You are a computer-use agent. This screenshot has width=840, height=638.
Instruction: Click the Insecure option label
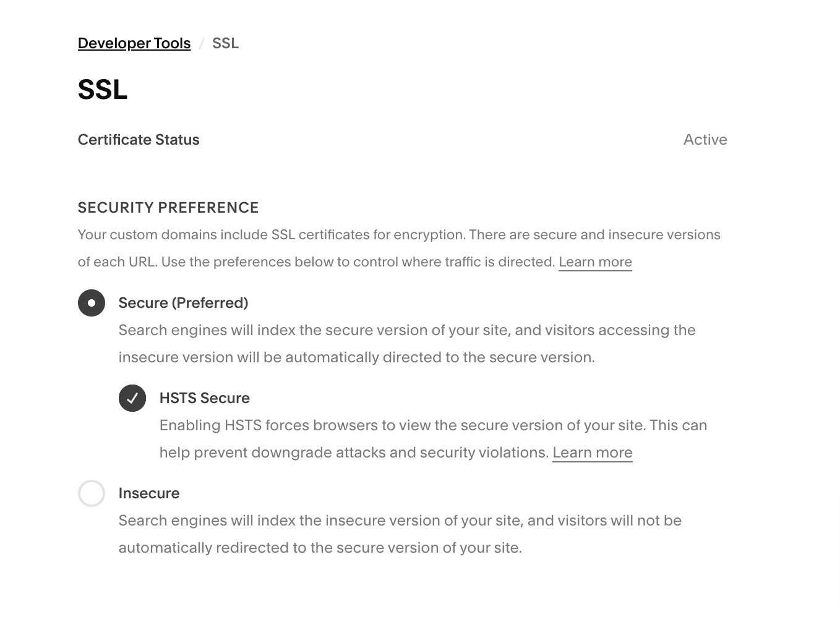[149, 493]
